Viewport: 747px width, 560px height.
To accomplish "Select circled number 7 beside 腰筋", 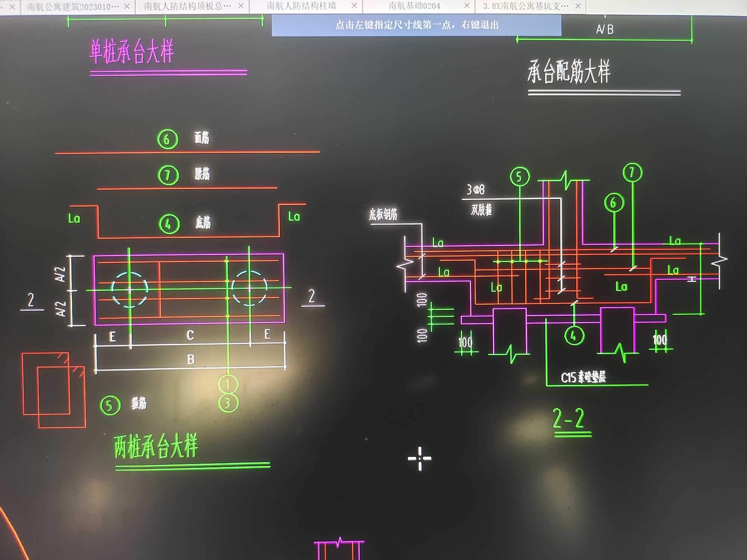I will [168, 175].
